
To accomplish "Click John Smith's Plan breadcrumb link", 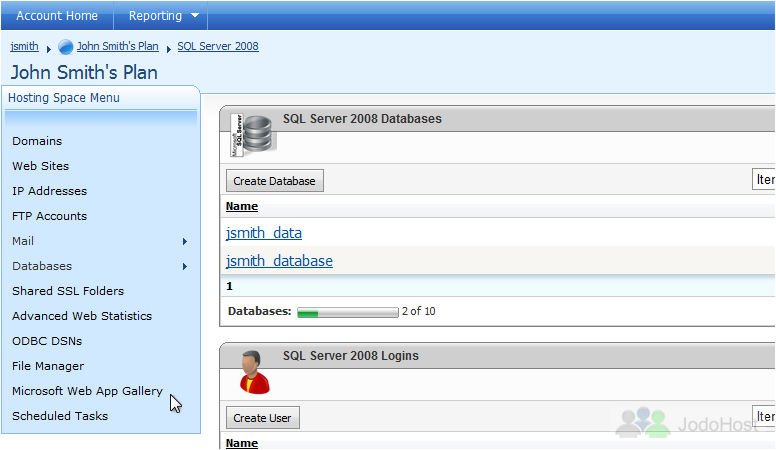I will (x=117, y=46).
